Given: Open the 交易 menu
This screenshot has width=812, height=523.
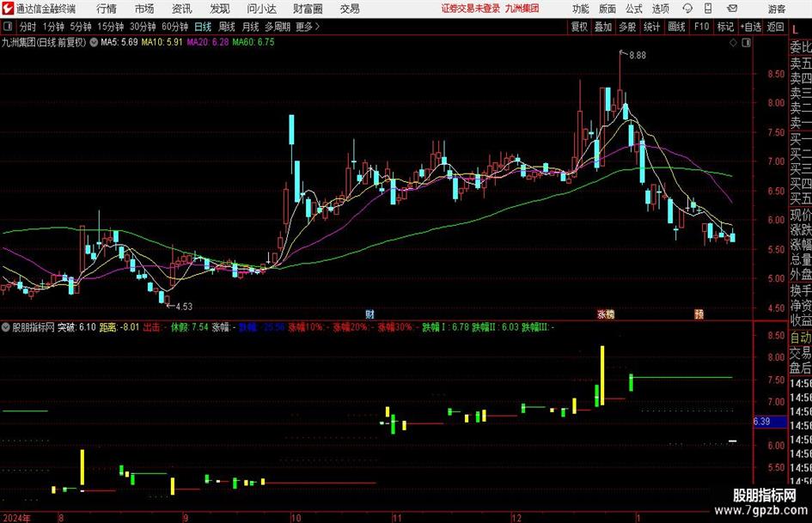Looking at the screenshot, I should click(350, 9).
